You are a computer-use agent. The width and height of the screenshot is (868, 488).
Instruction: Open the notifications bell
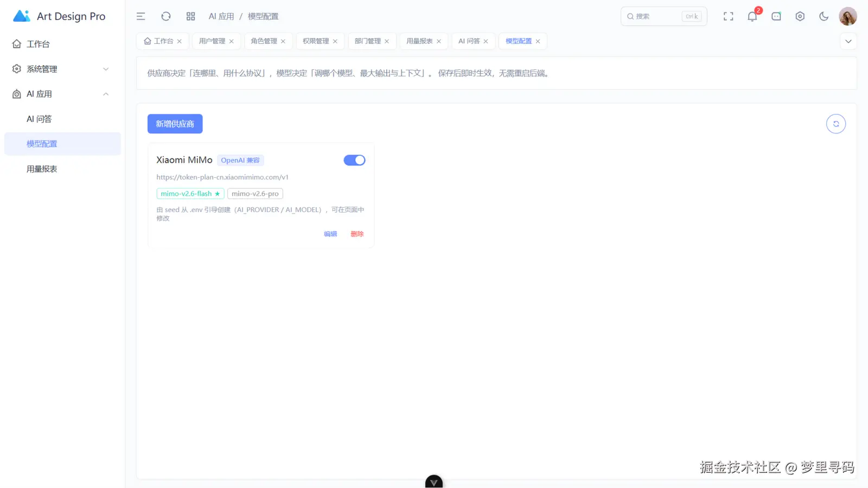(x=752, y=16)
